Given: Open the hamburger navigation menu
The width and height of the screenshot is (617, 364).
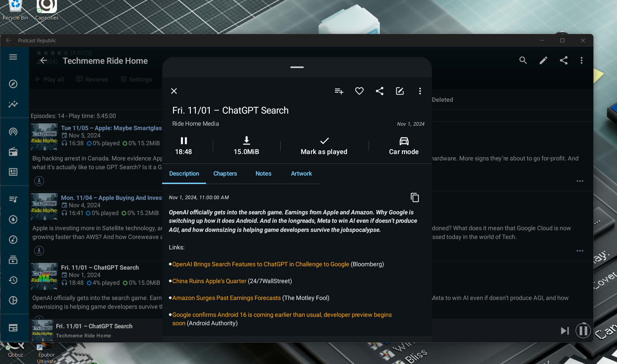Looking at the screenshot, I should pyautogui.click(x=13, y=57).
